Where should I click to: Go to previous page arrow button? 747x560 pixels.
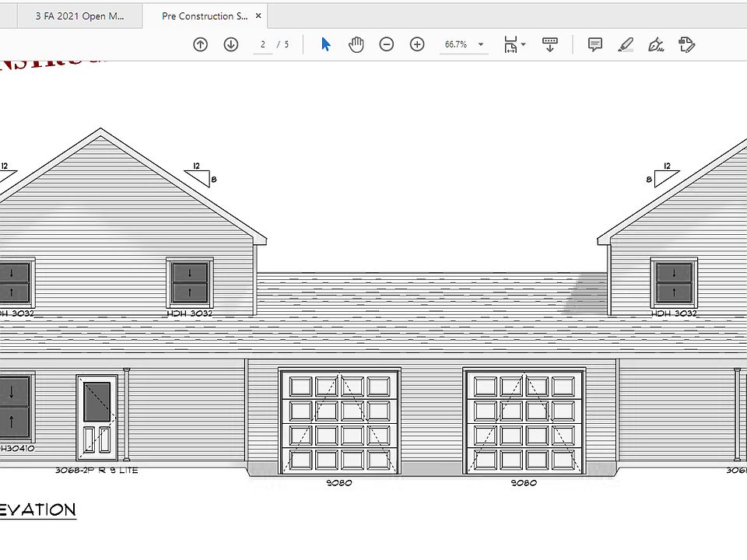coord(200,44)
